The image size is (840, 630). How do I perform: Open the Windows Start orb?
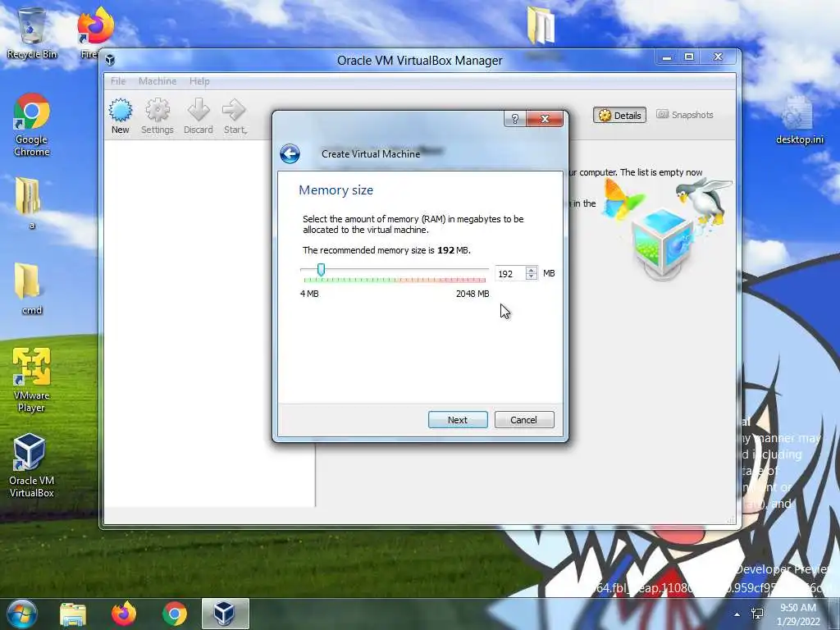click(21, 614)
